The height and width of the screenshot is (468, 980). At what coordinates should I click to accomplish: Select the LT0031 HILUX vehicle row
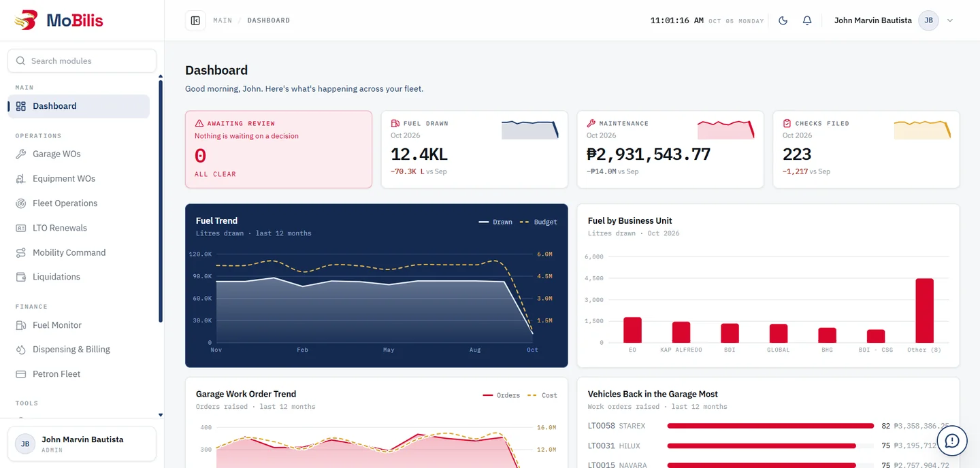click(x=768, y=446)
